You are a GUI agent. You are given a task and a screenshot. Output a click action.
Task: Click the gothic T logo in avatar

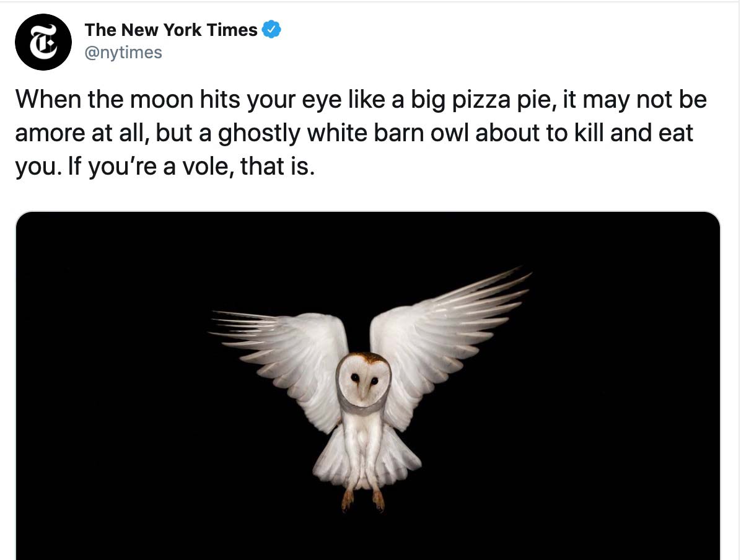tap(43, 42)
